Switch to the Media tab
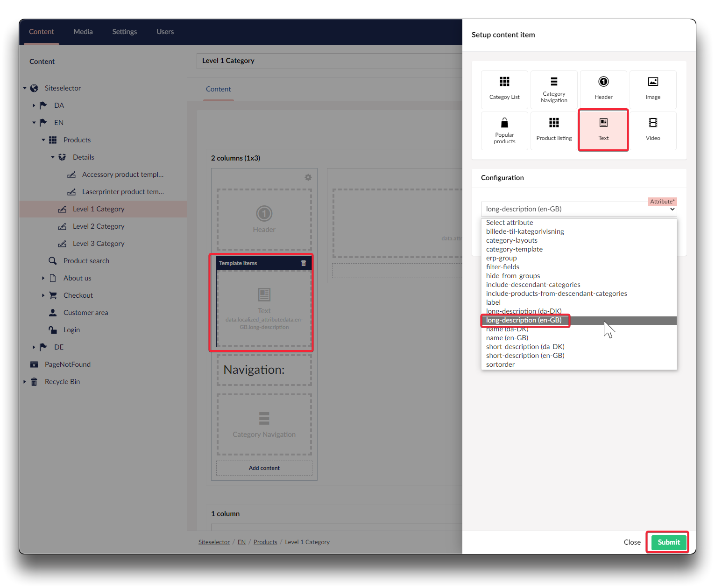Image resolution: width=715 pixels, height=588 pixels. click(83, 32)
